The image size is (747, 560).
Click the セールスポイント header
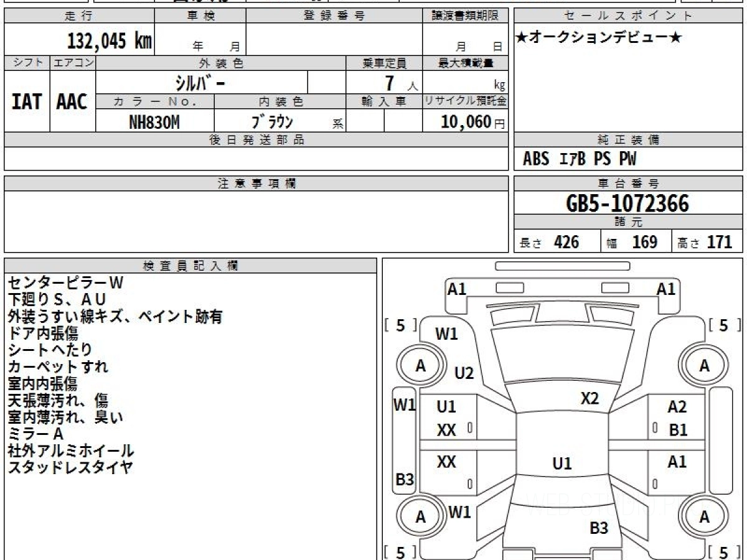click(628, 16)
